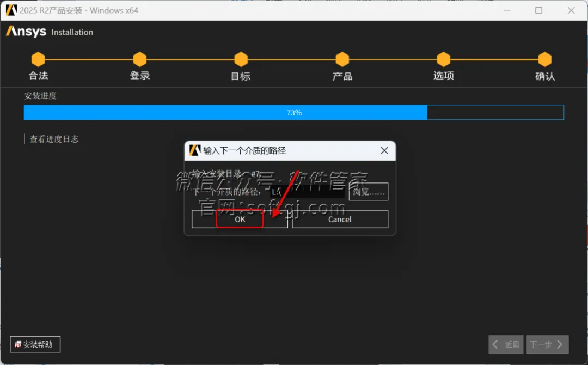Cancel the next media path dialog
This screenshot has height=365, width=588.
(x=340, y=219)
